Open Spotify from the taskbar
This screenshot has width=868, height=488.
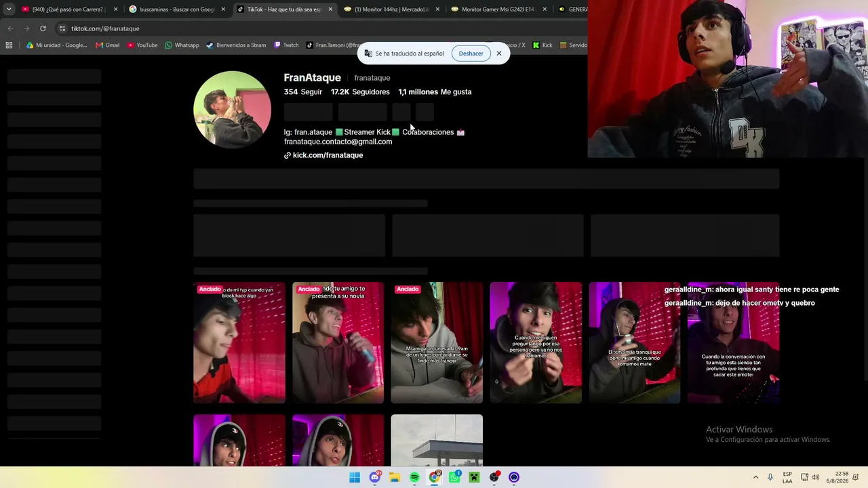(414, 477)
